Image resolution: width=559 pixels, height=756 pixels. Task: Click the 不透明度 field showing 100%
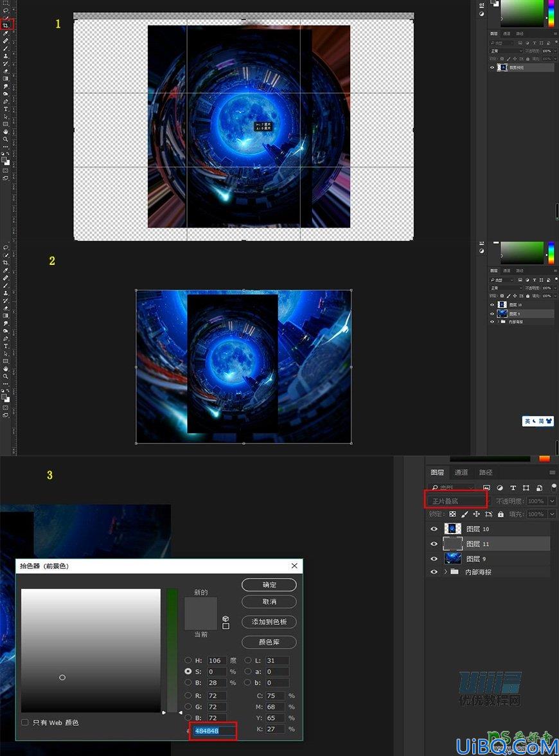pos(536,501)
